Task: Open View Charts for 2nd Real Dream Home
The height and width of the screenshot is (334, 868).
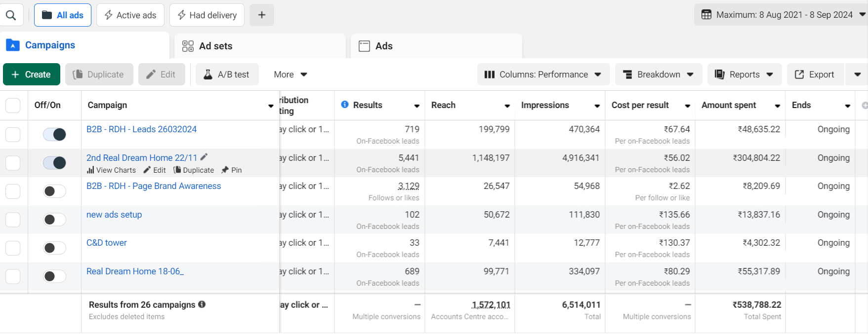Action: point(111,170)
